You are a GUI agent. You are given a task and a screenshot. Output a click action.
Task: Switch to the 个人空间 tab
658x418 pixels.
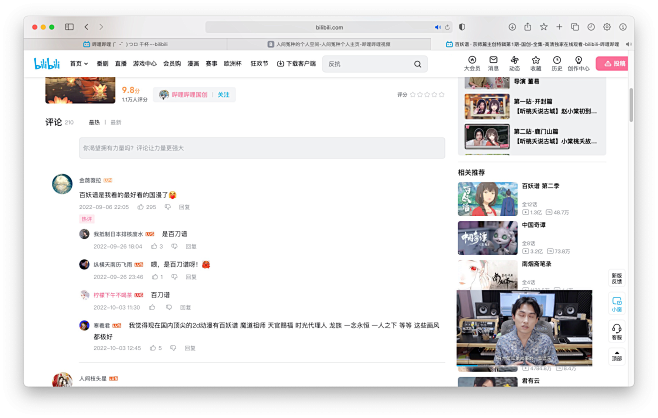coord(329,44)
